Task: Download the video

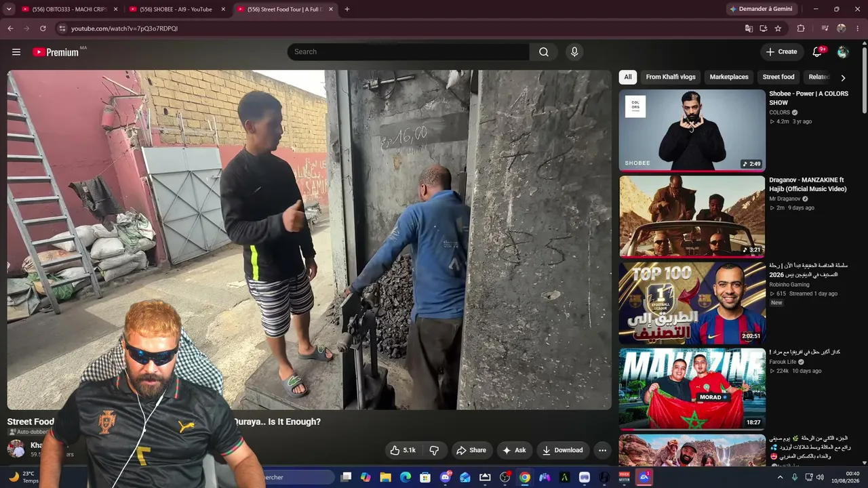Action: (563, 450)
